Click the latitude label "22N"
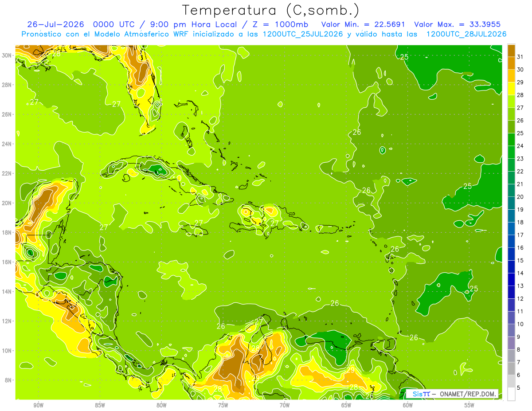The image size is (532, 411). [x=7, y=173]
